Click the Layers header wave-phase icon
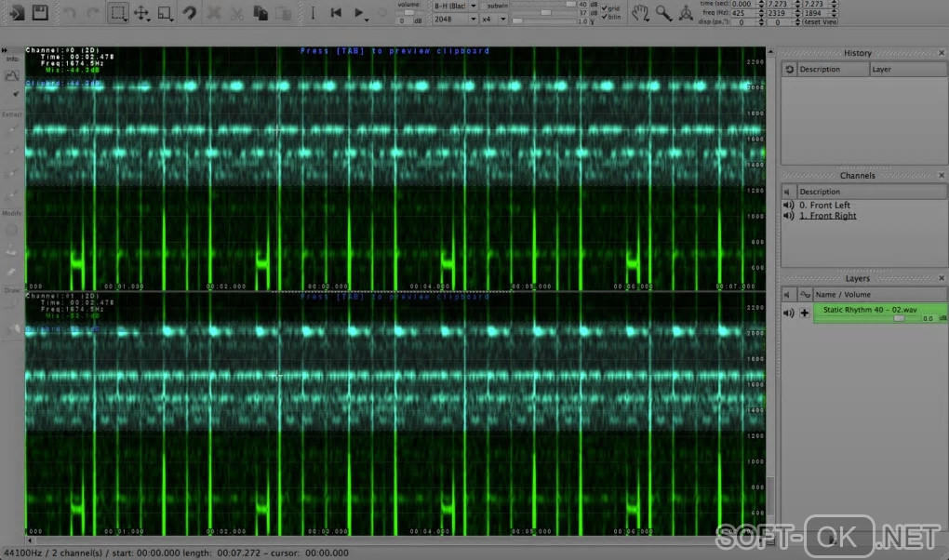 (x=805, y=295)
